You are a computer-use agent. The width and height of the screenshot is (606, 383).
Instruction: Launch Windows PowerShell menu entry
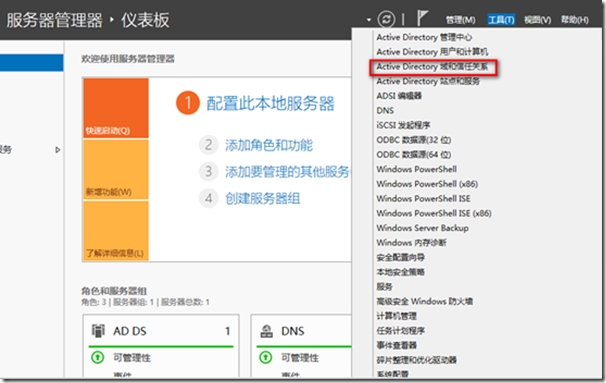pyautogui.click(x=417, y=169)
